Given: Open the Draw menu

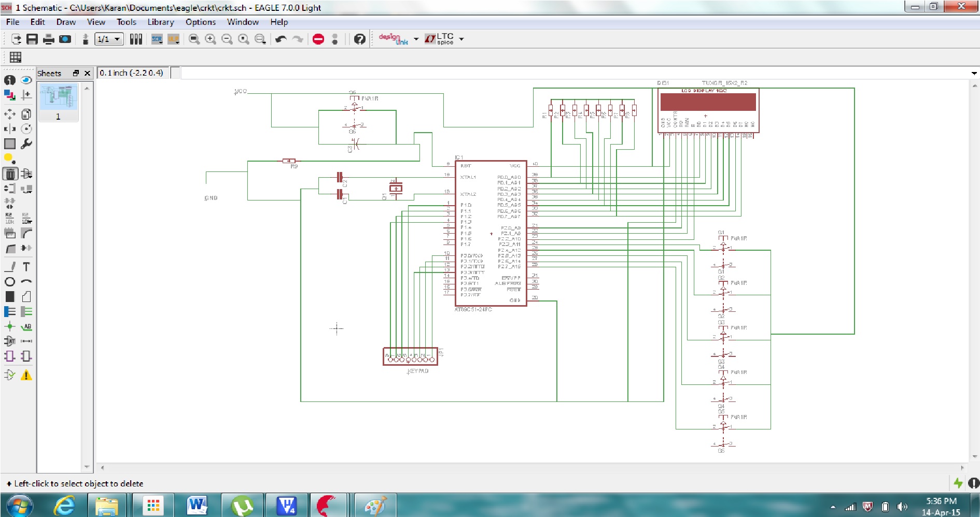Looking at the screenshot, I should [x=66, y=22].
